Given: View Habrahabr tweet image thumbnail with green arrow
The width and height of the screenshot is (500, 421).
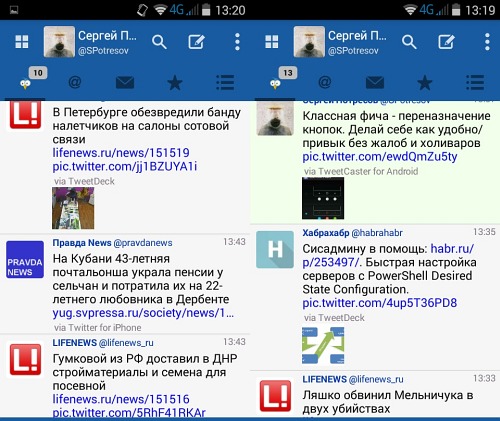Looking at the screenshot, I should (x=323, y=346).
